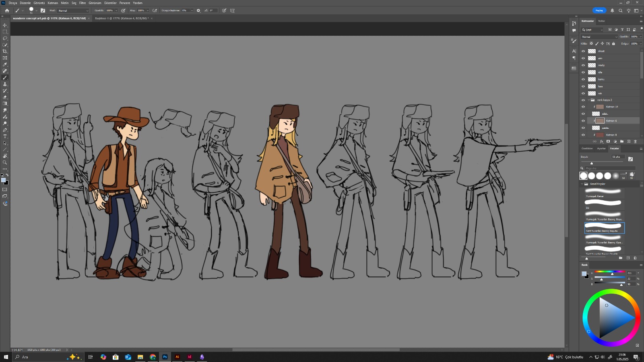Hide the aim layer
The height and width of the screenshot is (362, 644).
[x=583, y=58]
